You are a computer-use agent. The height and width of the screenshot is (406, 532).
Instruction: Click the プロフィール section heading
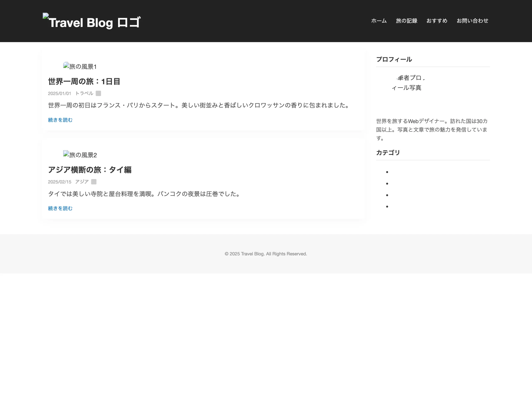(394, 59)
